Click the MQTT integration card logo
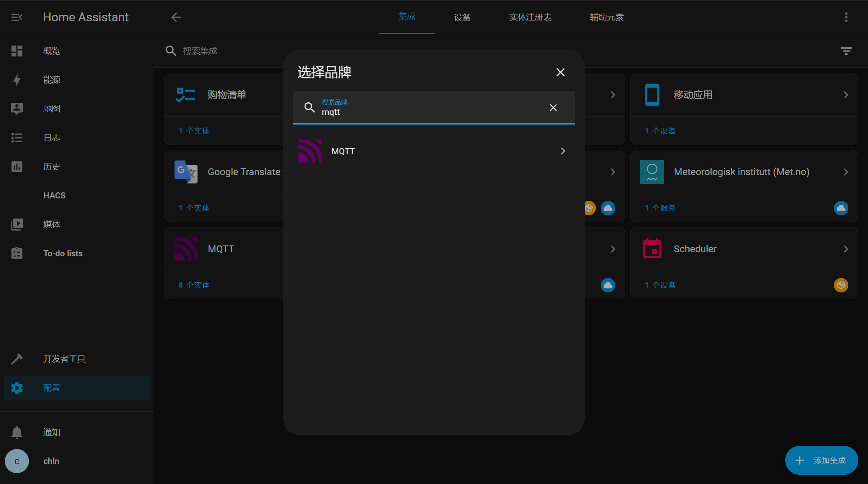This screenshot has height=484, width=868. [x=186, y=249]
